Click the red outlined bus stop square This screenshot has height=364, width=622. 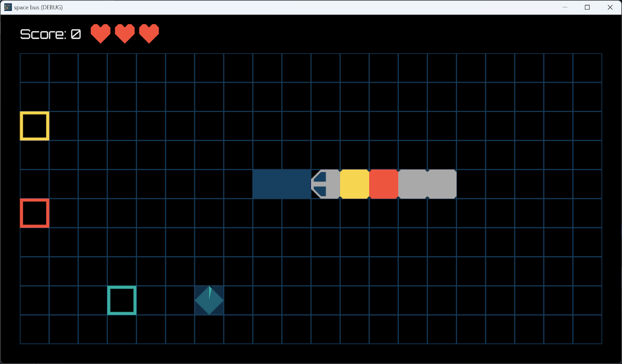[x=35, y=213]
